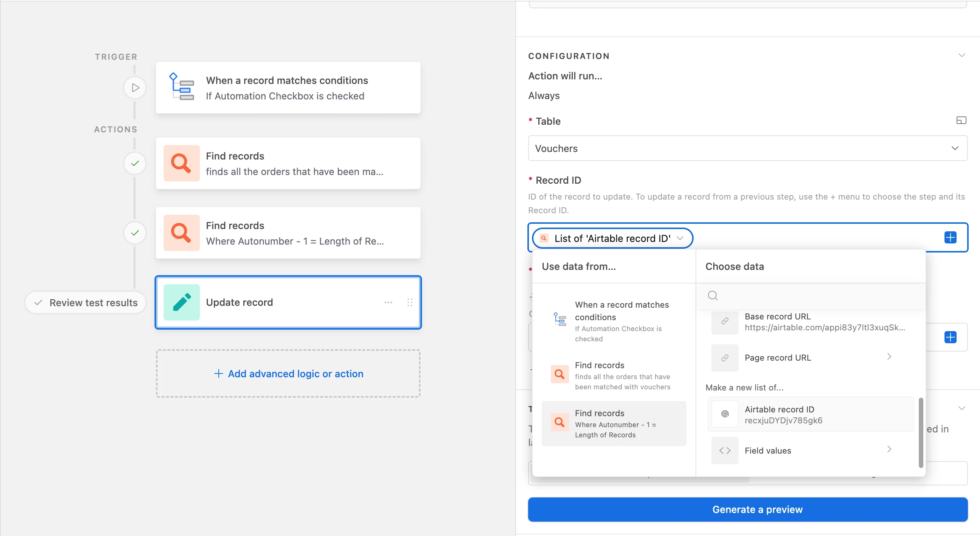The image size is (980, 536).
Task: Click Add advanced logic or action
Action: point(288,374)
